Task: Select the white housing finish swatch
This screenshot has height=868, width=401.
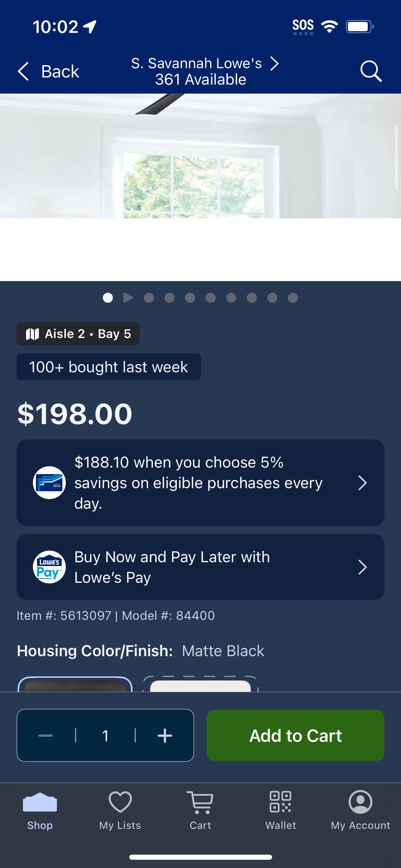Action: (x=200, y=684)
